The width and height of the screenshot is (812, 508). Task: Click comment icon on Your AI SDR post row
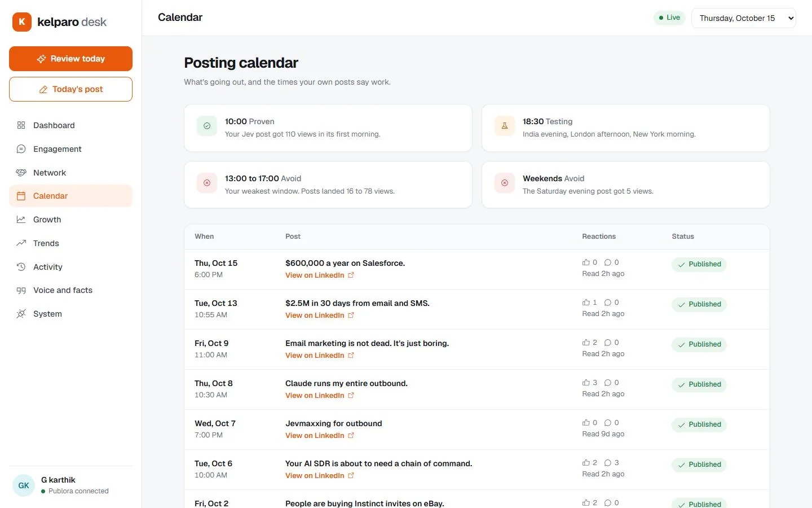[x=608, y=463]
